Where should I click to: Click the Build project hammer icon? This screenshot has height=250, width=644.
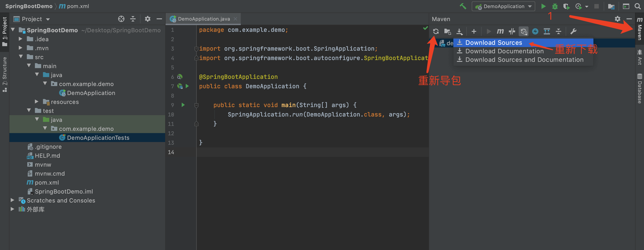[x=463, y=6]
